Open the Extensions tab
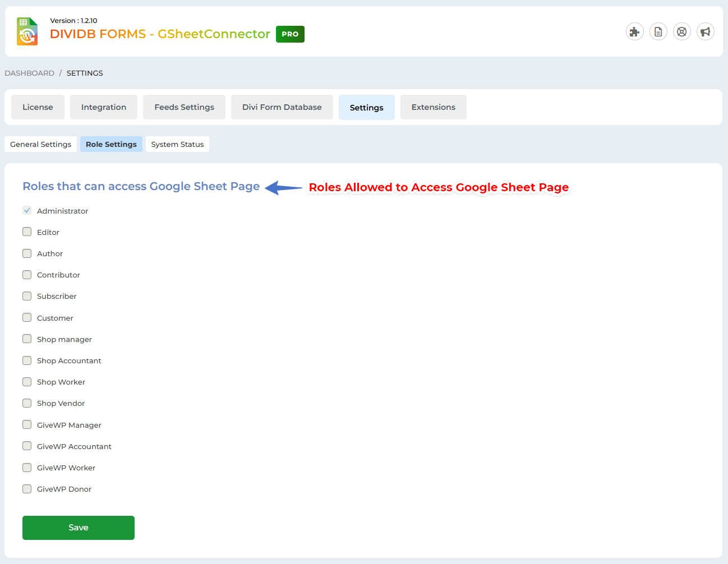728x564 pixels. click(x=433, y=107)
